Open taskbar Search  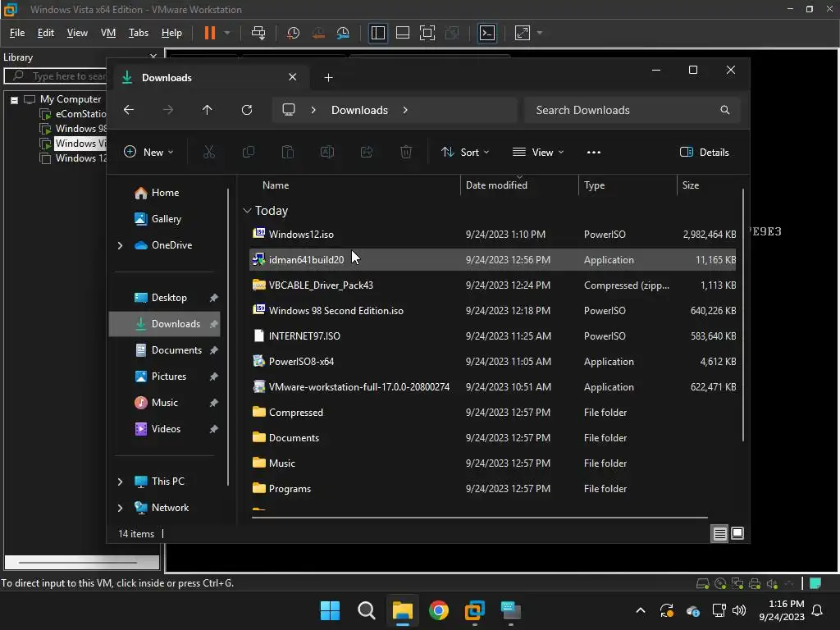(367, 610)
